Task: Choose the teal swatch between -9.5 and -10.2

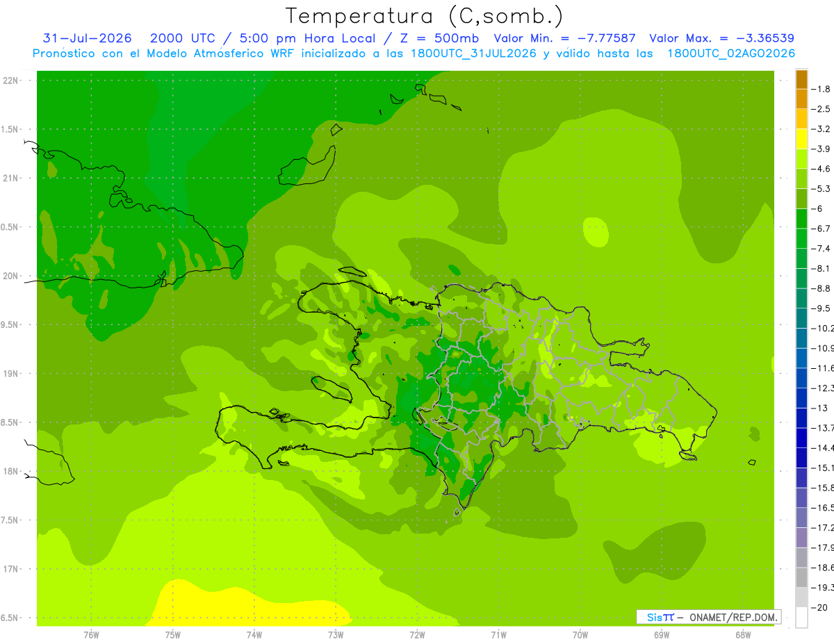Action: 801,318
